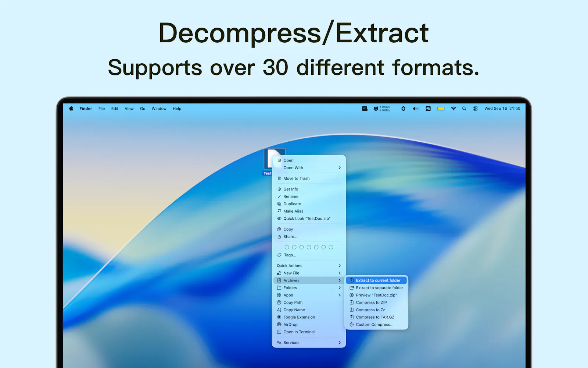Image resolution: width=588 pixels, height=368 pixels.
Task: Open the Window menu
Action: 159,109
